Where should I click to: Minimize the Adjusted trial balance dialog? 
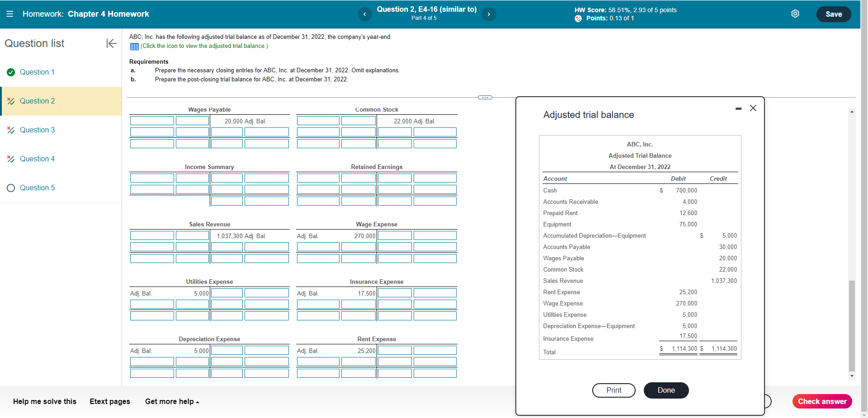738,108
